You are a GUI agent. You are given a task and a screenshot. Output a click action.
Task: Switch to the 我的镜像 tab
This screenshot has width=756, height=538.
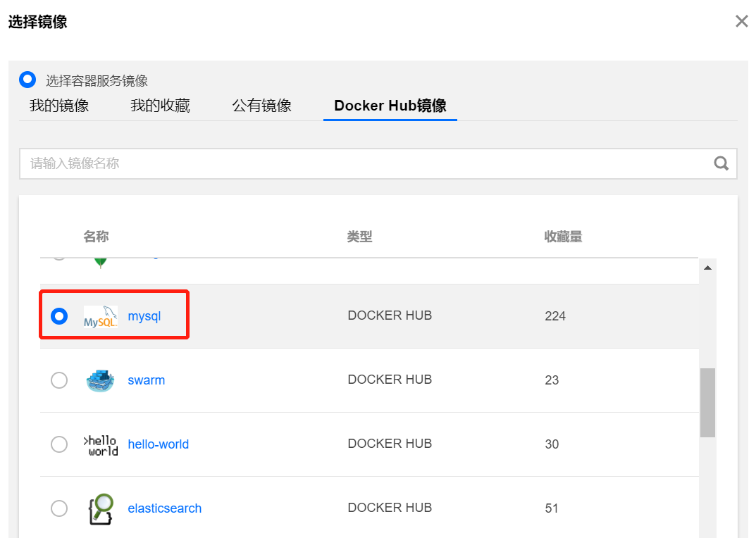coord(59,106)
